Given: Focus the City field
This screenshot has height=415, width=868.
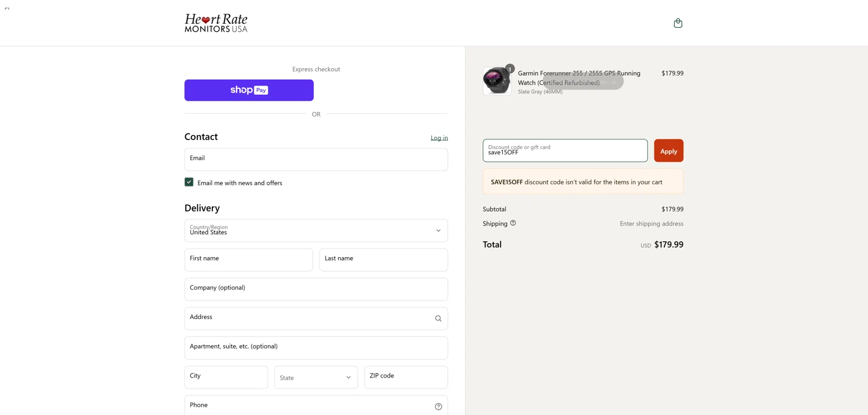Looking at the screenshot, I should 226,377.
